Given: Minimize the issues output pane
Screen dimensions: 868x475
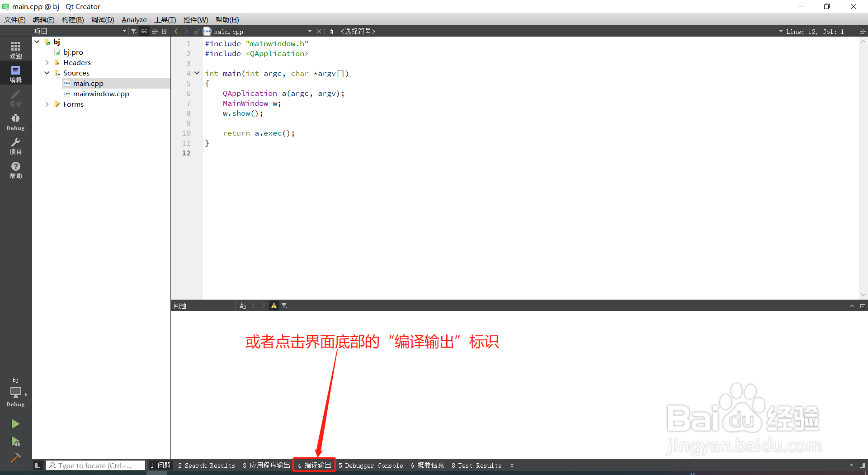Looking at the screenshot, I should pos(852,306).
